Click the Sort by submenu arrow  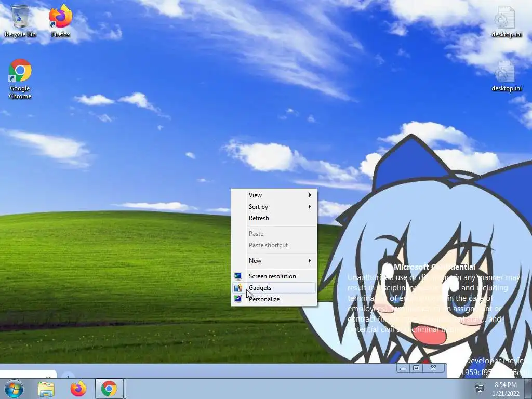click(310, 207)
